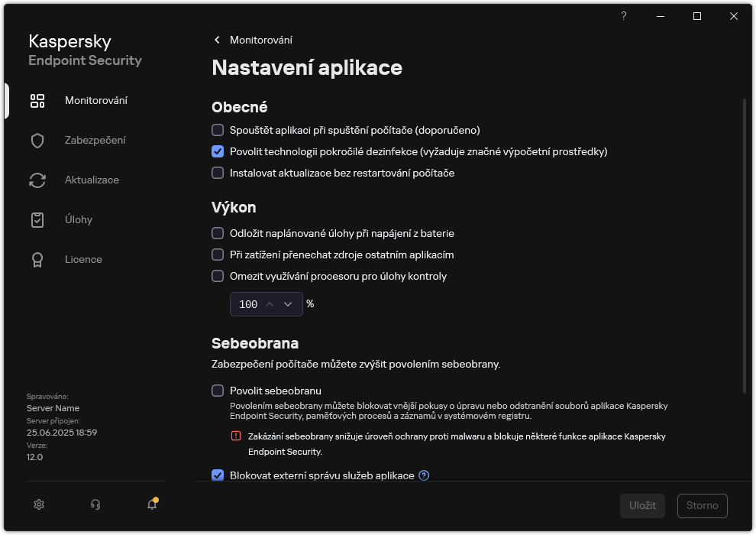The height and width of the screenshot is (535, 756).
Task: Open notifications via the bell icon
Action: click(151, 505)
